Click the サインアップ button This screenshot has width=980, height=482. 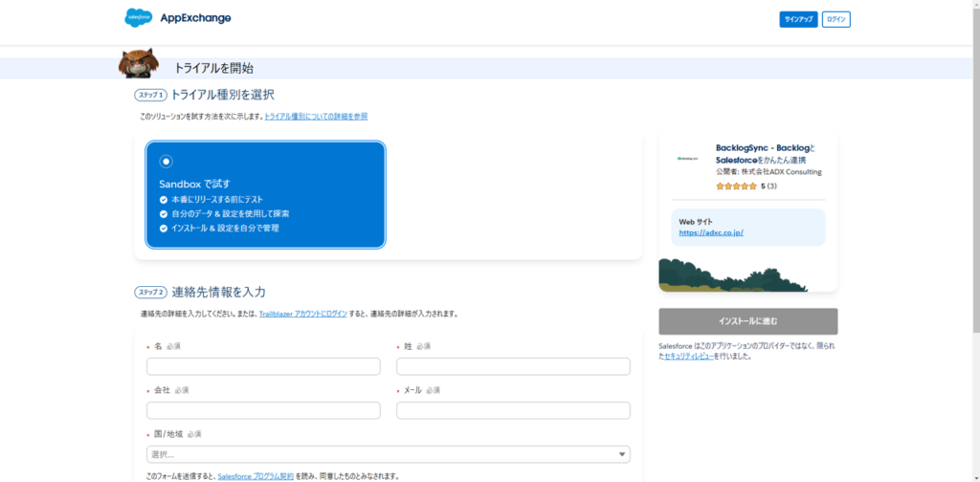798,19
